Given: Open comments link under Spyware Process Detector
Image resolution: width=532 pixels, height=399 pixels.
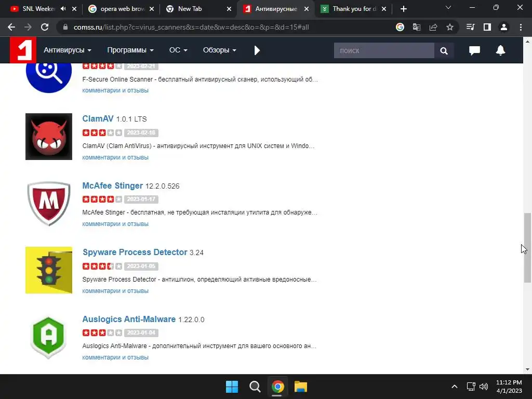Looking at the screenshot, I should coord(115,291).
